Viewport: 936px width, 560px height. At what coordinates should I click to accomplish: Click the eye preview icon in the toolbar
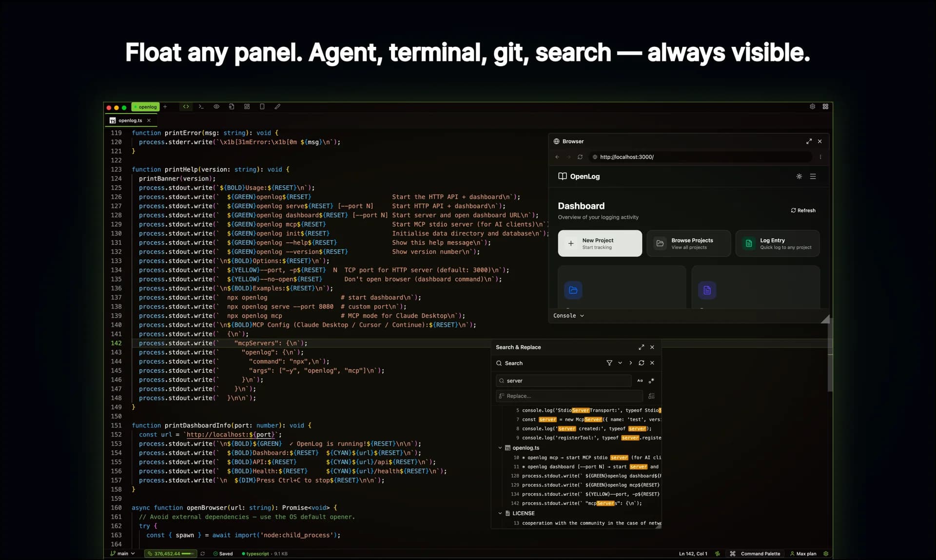(x=216, y=106)
